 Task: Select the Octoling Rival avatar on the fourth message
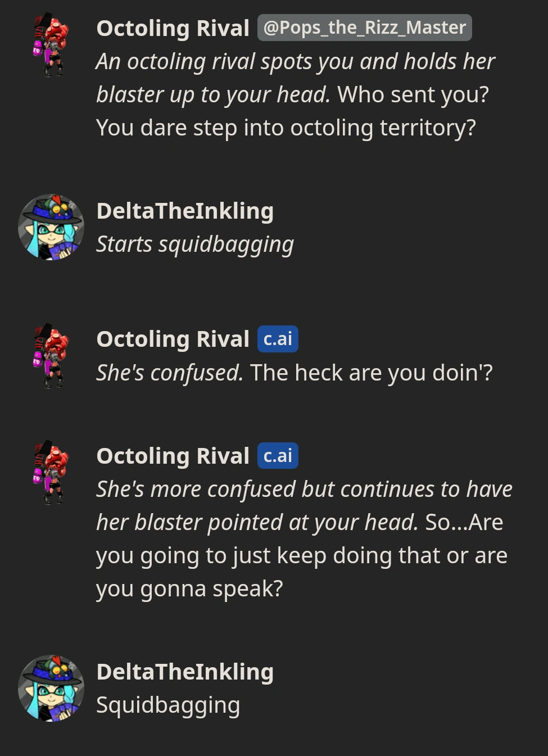[51, 473]
